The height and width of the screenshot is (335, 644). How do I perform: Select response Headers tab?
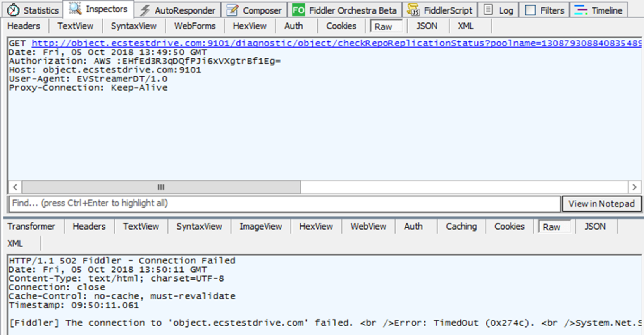pos(89,227)
